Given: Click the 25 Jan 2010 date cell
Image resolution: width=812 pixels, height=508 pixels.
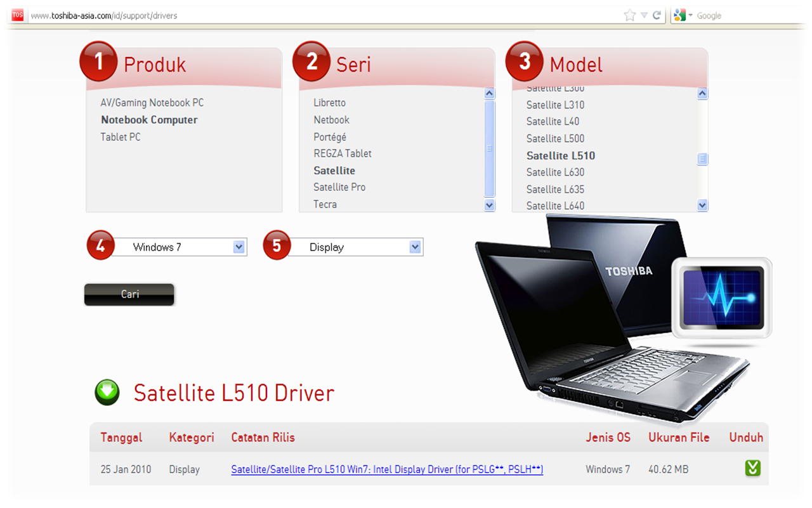Looking at the screenshot, I should click(126, 469).
